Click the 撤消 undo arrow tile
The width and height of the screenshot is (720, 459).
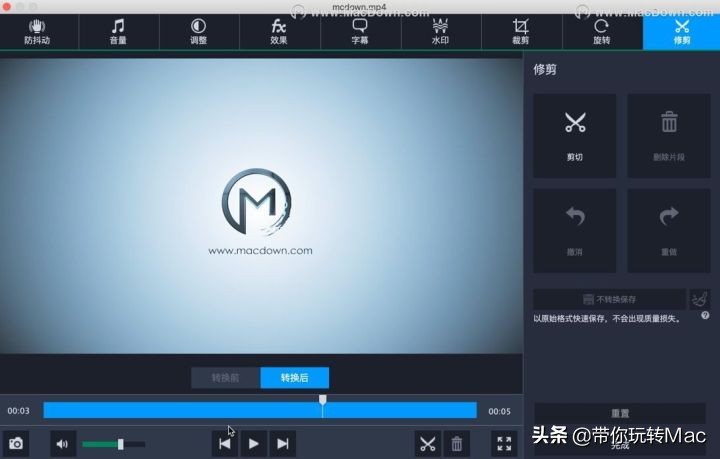574,231
